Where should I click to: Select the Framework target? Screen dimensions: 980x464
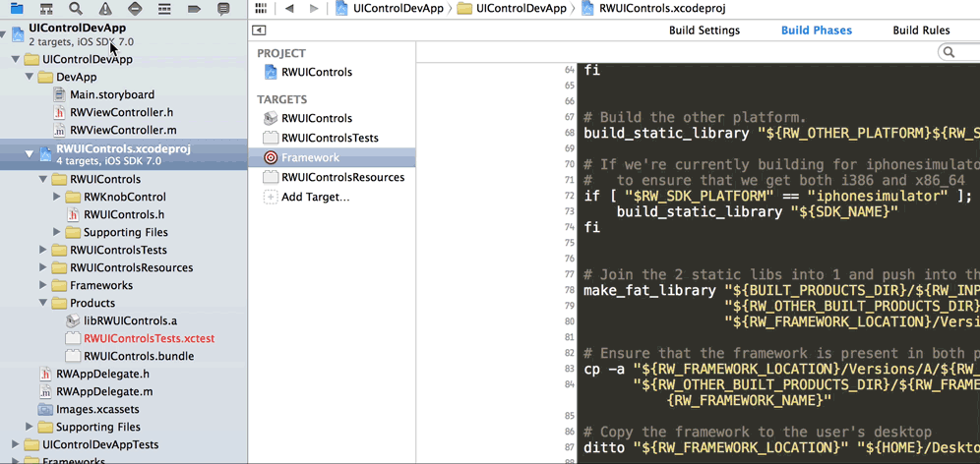click(x=332, y=157)
